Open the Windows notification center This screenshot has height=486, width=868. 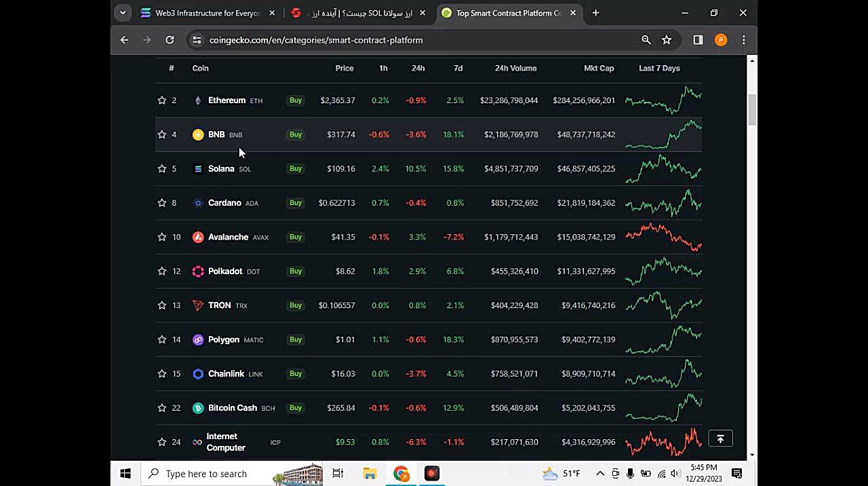pyautogui.click(x=737, y=474)
